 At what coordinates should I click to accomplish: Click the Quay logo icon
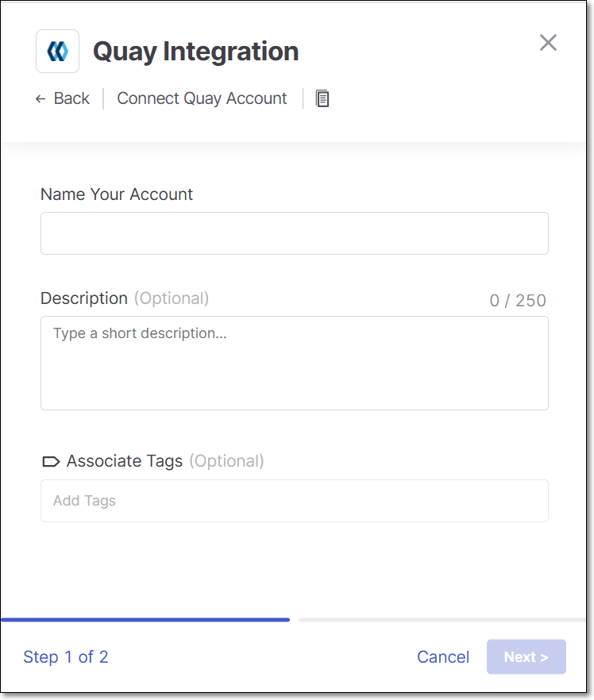point(58,52)
